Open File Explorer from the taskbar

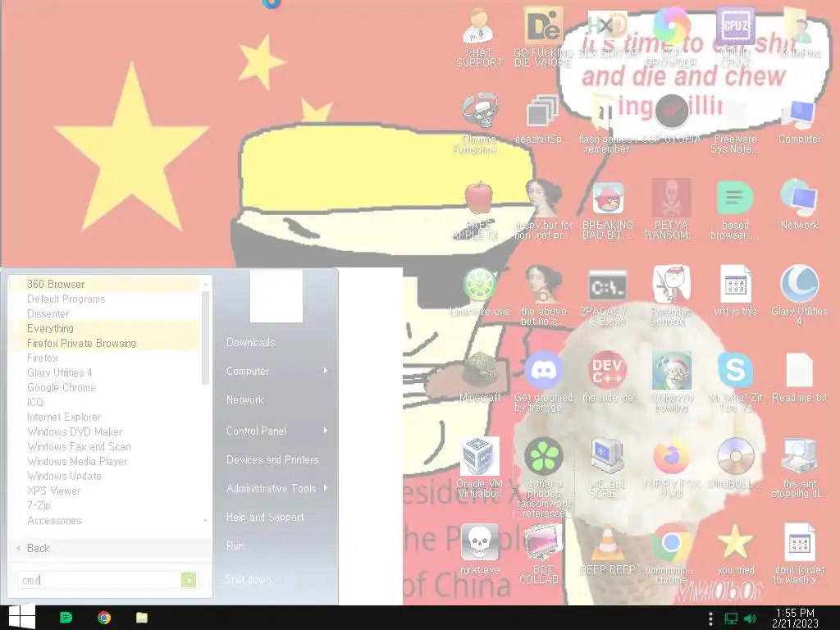[x=141, y=618]
